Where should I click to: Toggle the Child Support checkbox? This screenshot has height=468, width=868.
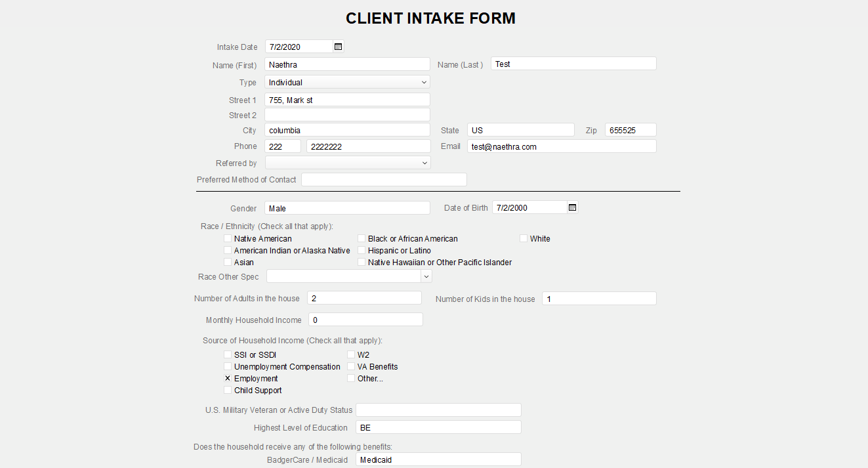coord(228,390)
